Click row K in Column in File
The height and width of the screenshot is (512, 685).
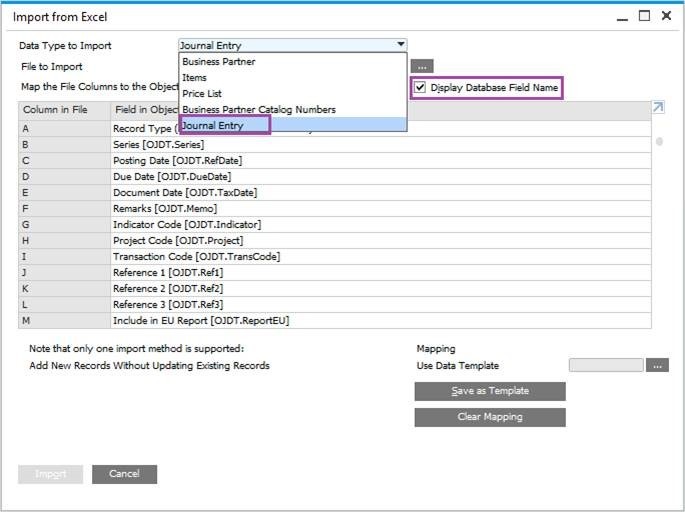pos(64,289)
